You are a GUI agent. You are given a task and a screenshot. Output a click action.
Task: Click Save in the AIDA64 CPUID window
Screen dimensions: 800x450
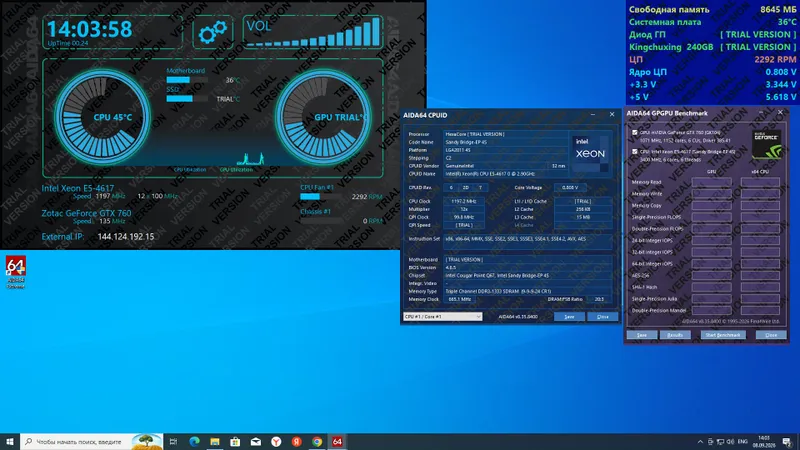[x=569, y=317]
